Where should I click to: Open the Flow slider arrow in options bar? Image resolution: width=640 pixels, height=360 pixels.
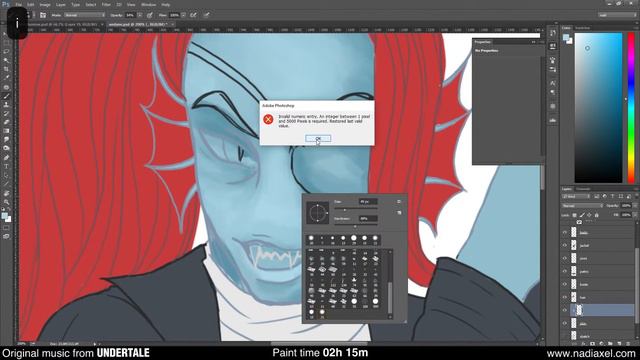(x=183, y=15)
